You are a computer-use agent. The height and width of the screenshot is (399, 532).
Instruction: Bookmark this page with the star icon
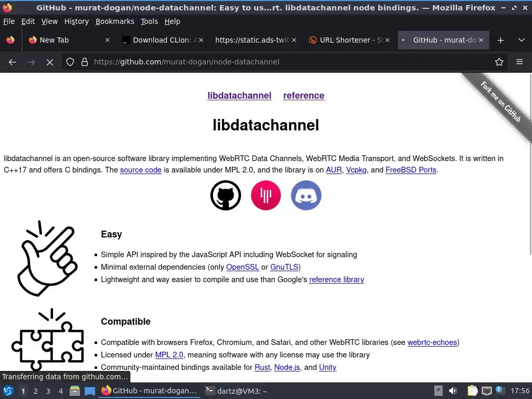[499, 62]
